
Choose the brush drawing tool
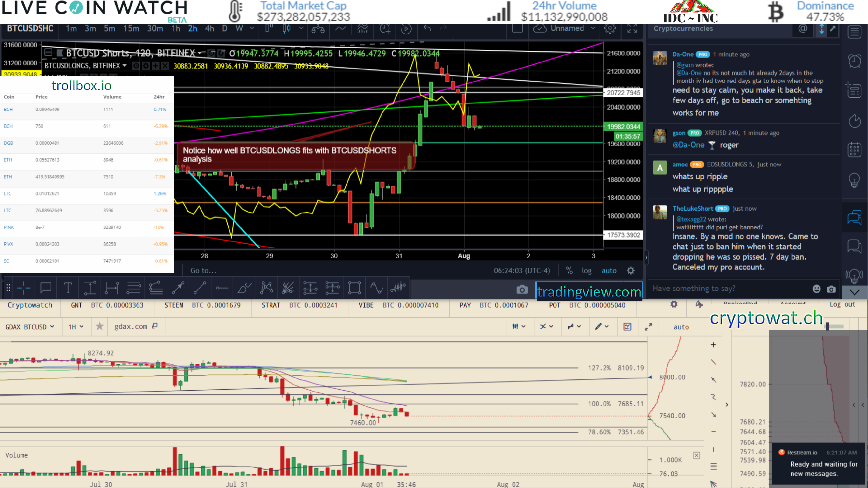(244, 288)
